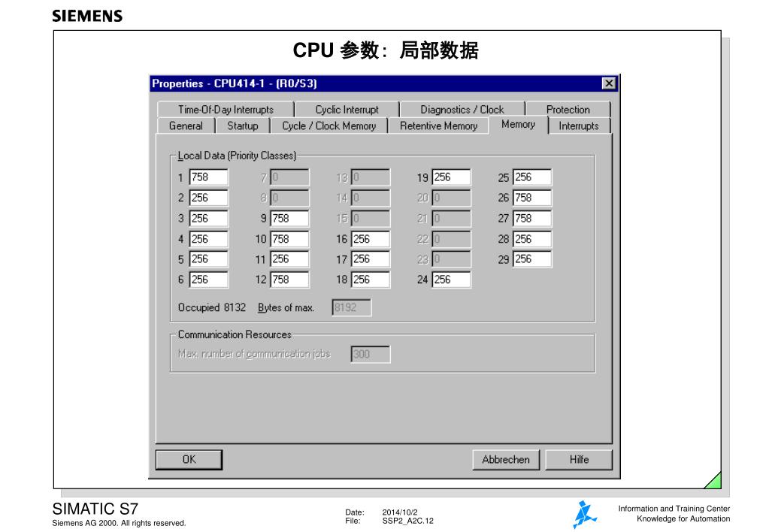This screenshot has height=532, width=769.
Task: Select the SIMATIC S7 footer text
Action: point(95,509)
